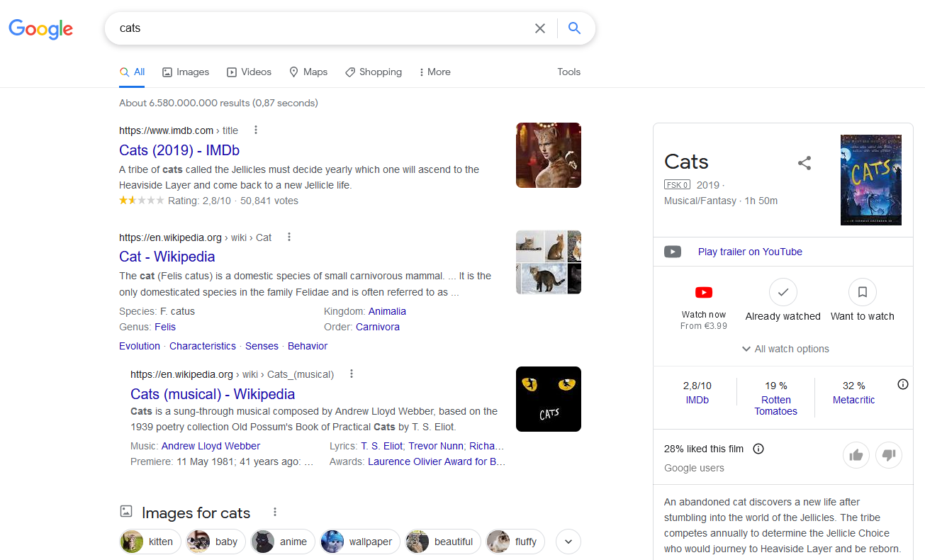Click the magnifying glass search button
The width and height of the screenshot is (925, 560).
click(x=574, y=28)
